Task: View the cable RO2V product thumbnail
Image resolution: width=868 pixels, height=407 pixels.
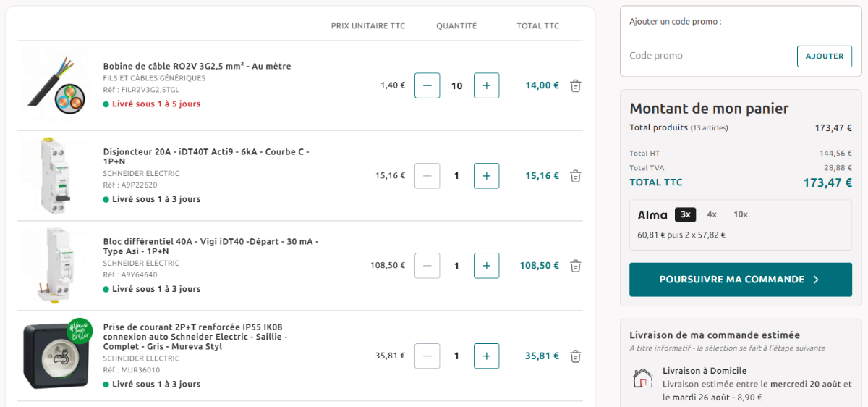Action: tap(56, 85)
